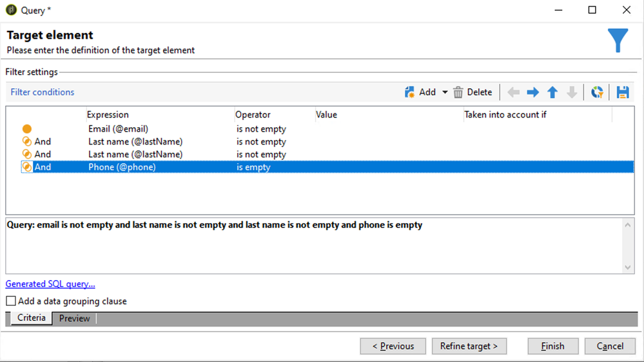Click the data distribution chart icon
The width and height of the screenshot is (644, 362).
[598, 92]
